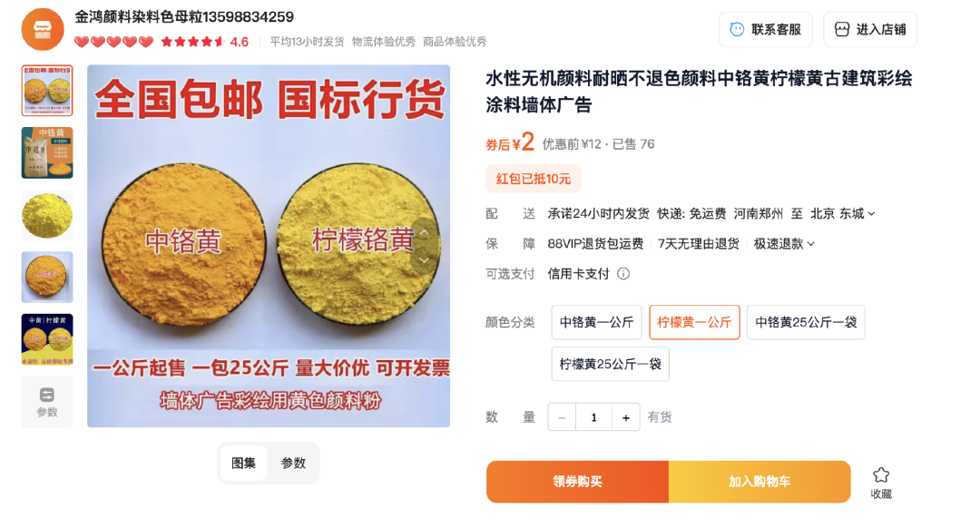Viewport: 980px width, 528px height.
Task: Expand the 极速退款 guarantee details
Action: coord(784,244)
